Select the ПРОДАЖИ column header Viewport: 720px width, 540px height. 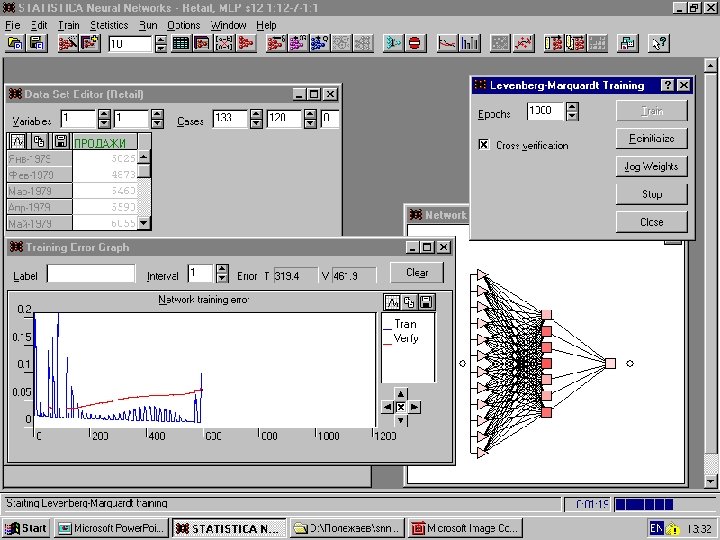105,141
